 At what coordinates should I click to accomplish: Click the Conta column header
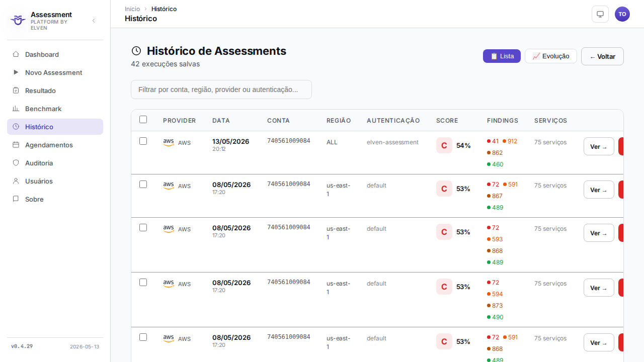coord(278,121)
